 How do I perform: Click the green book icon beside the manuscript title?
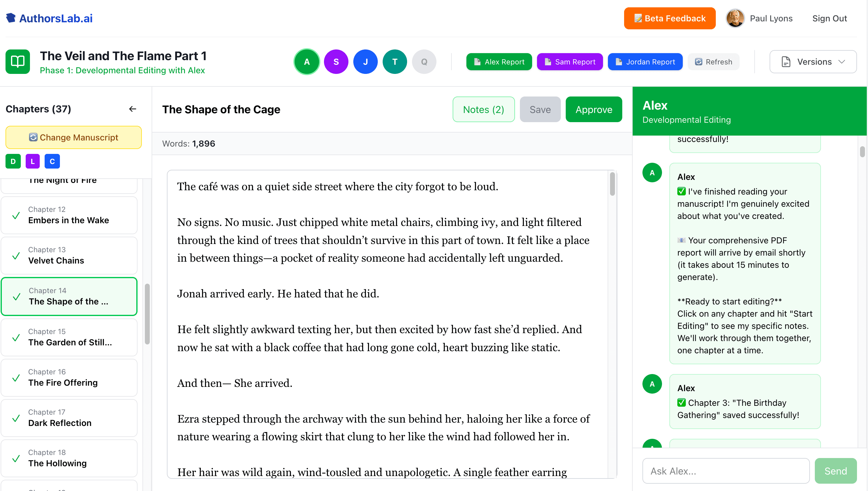[17, 61]
